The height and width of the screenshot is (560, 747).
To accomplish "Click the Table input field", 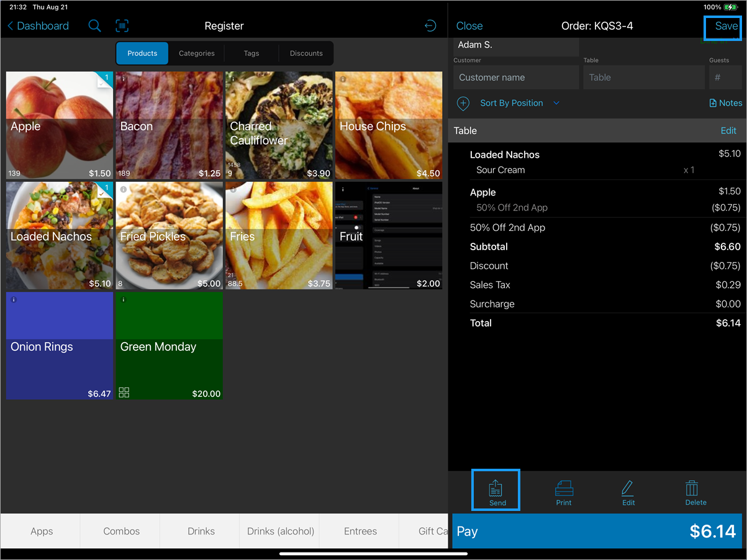I will (x=643, y=78).
